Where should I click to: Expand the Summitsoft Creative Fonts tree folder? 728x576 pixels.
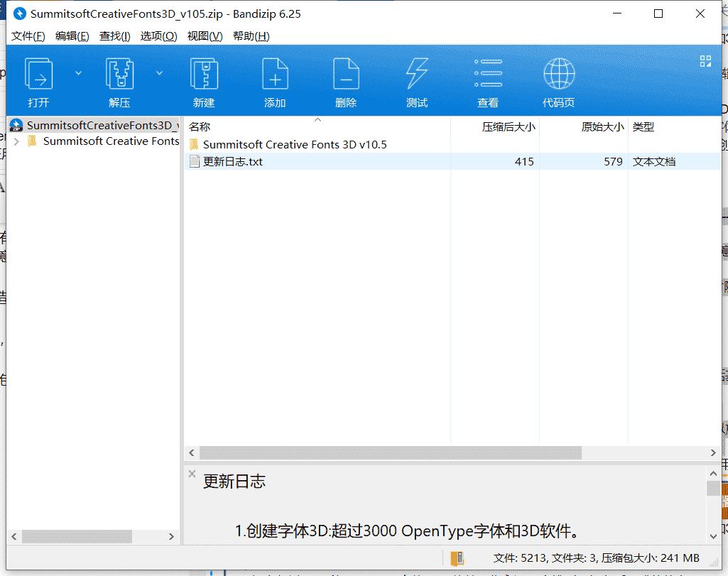17,141
